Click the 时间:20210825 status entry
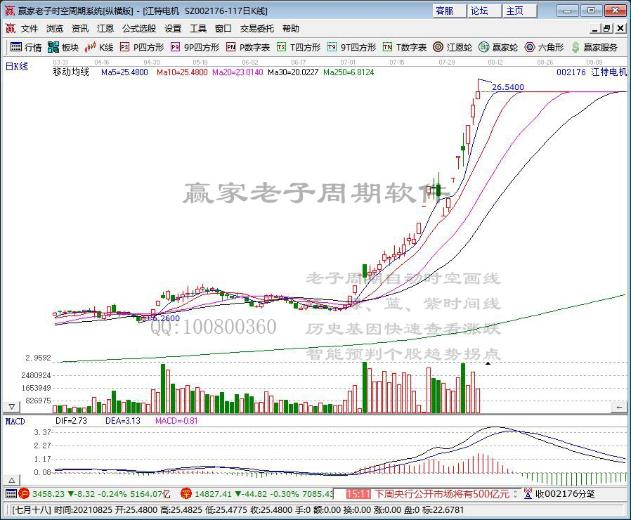This screenshot has height=520, width=631. (83, 510)
